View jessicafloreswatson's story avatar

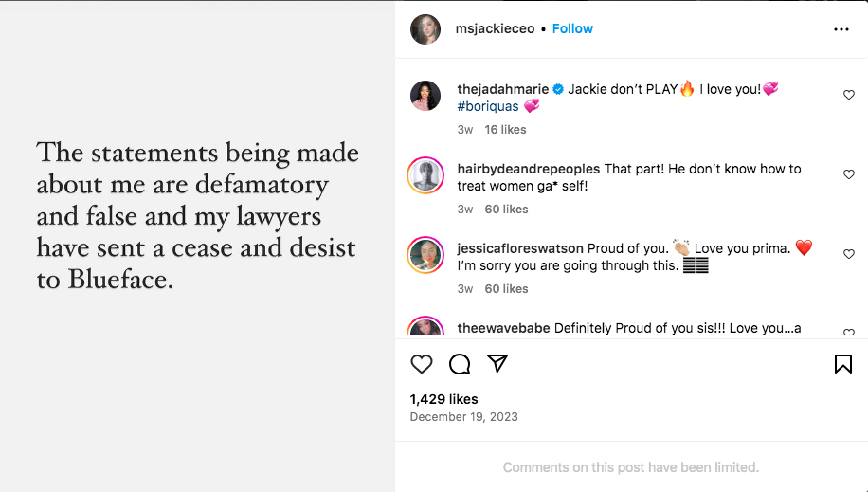(425, 255)
